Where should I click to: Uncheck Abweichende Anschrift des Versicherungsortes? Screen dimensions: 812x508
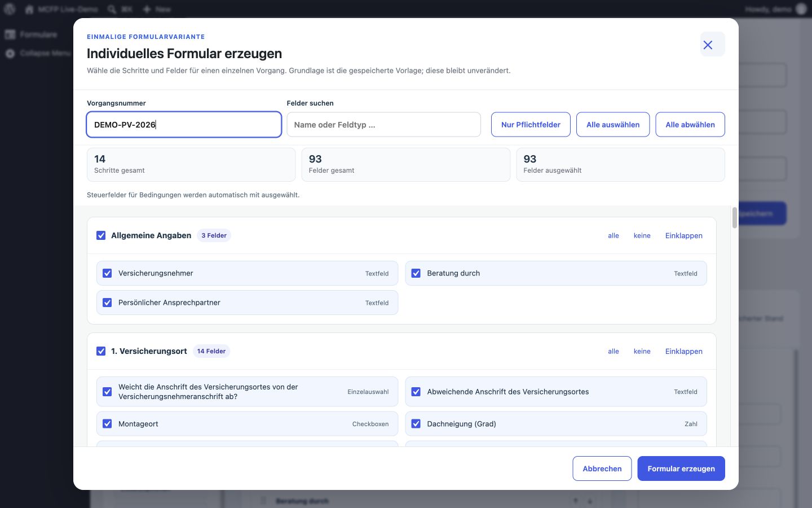416,392
